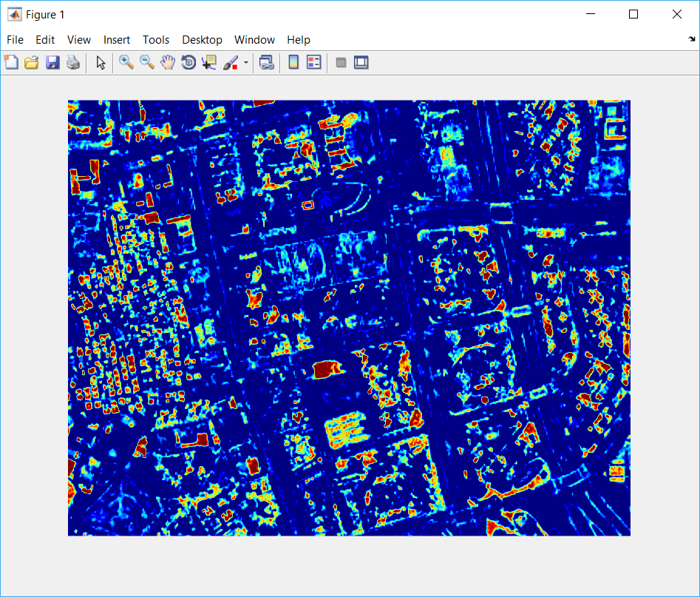Select the Data Cursor tool
The width and height of the screenshot is (700, 597).
209,63
